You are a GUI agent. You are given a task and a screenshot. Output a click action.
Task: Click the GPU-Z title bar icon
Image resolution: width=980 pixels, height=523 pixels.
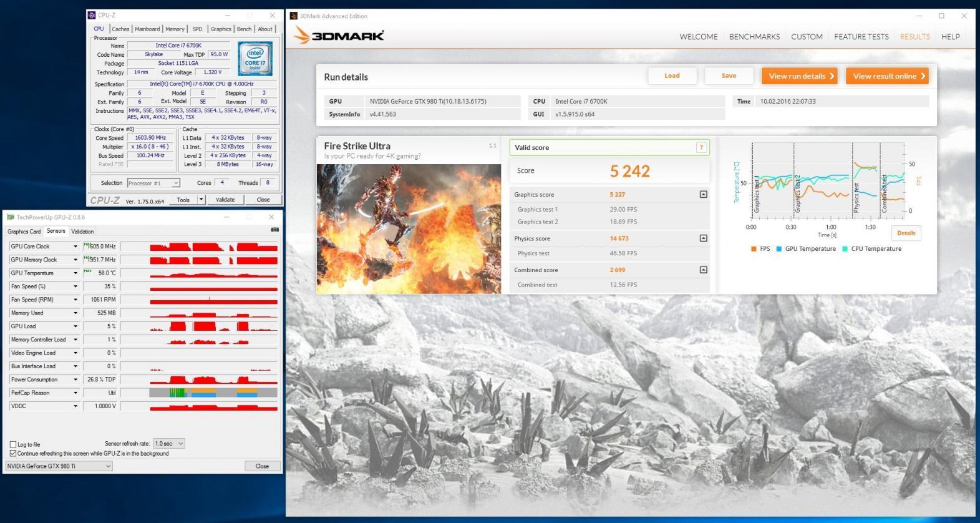(x=10, y=217)
